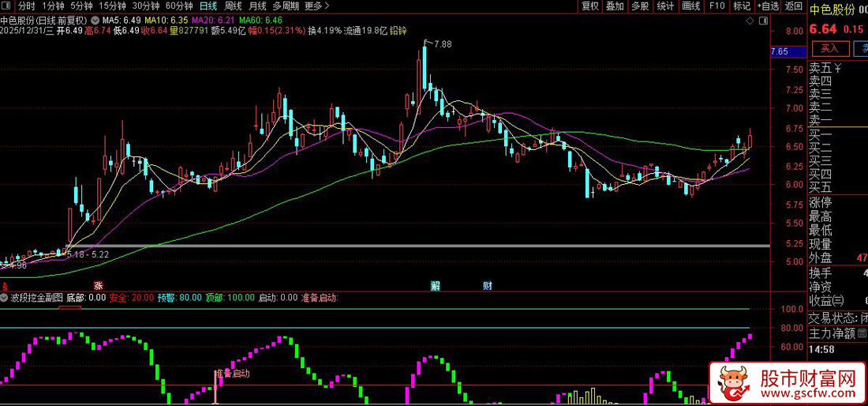Toggle 复权 price adjustment
The height and width of the screenshot is (406, 868).
(x=590, y=6)
